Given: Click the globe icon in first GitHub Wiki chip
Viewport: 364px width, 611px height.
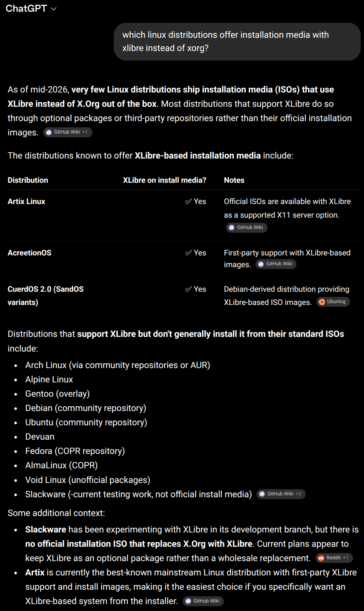Looking at the screenshot, I should click(x=49, y=132).
